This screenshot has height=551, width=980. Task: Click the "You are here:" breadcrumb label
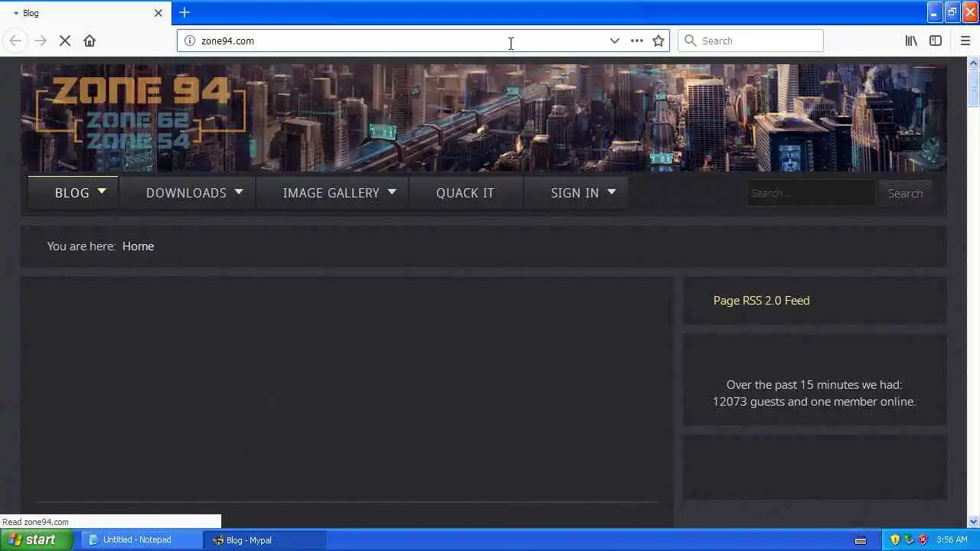coord(81,246)
